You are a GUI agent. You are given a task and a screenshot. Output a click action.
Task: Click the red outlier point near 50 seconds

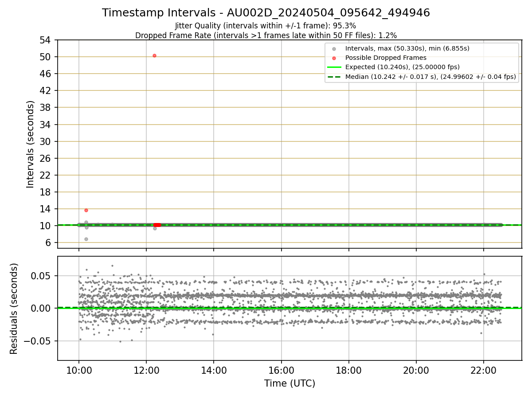[x=154, y=55]
